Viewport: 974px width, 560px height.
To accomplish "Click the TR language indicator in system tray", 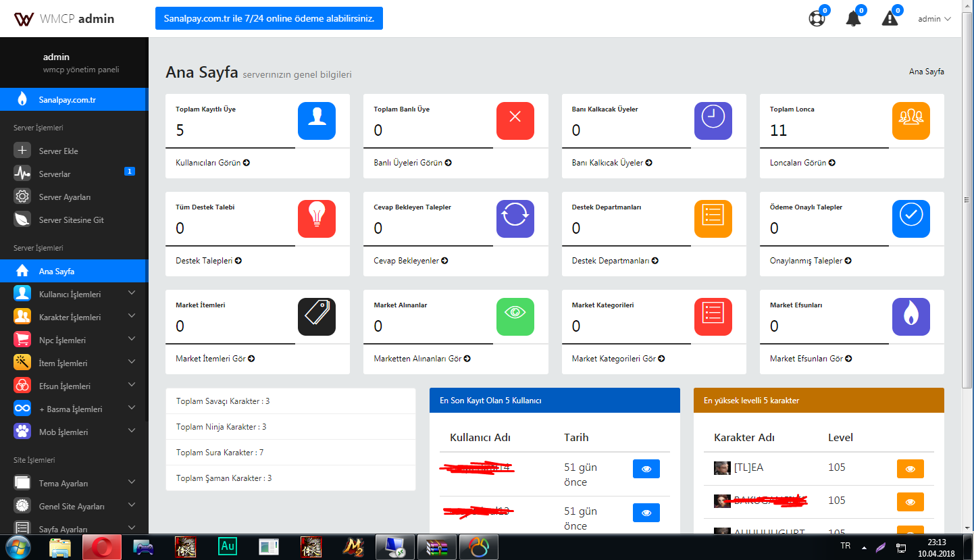I will coord(845,545).
